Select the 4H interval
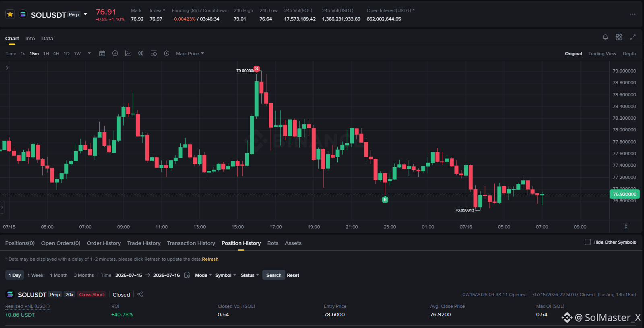Screen dimensions: 644x328 (56, 54)
